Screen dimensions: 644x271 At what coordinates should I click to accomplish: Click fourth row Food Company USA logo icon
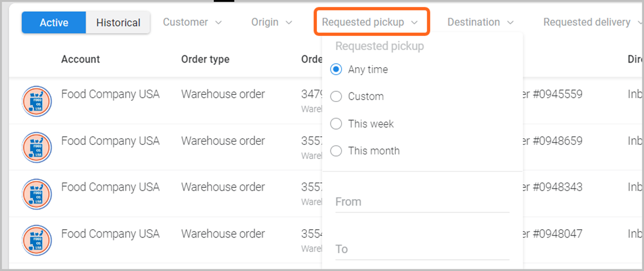(x=37, y=240)
